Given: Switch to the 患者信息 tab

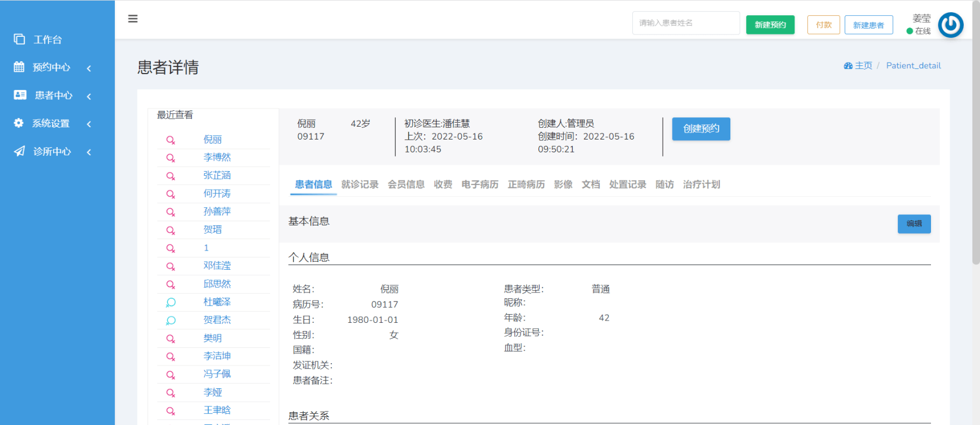Looking at the screenshot, I should click(313, 184).
